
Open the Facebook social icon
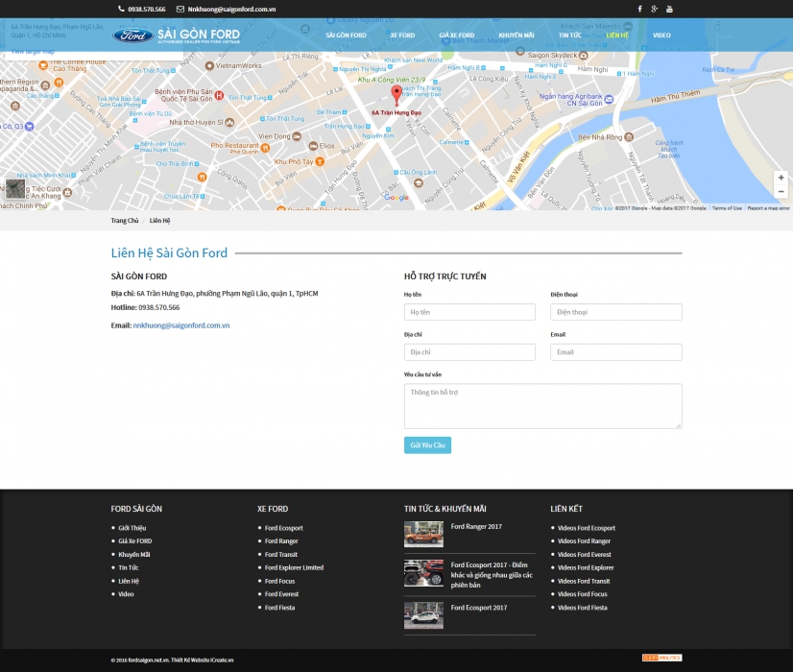click(x=639, y=9)
